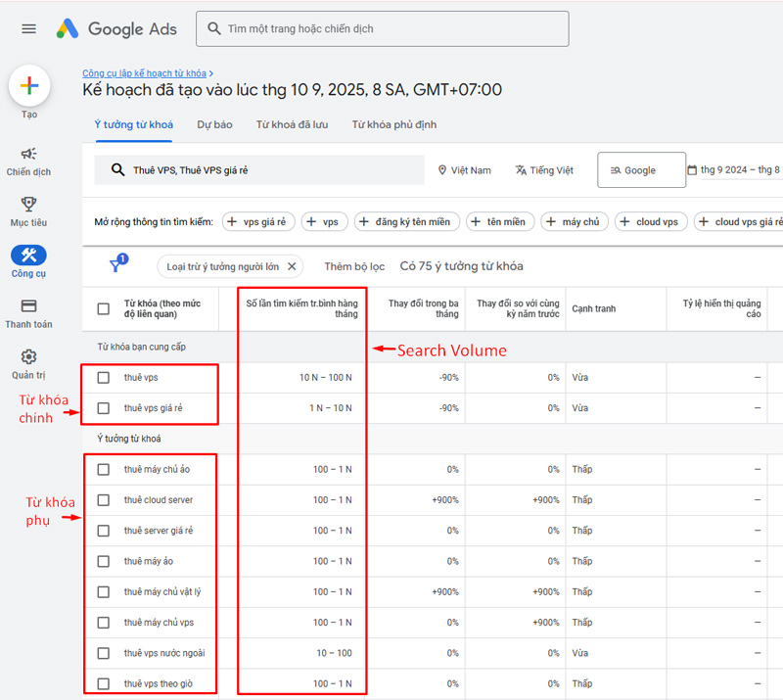The height and width of the screenshot is (700, 783).
Task: Select the thuê cloud server checkbox
Action: coord(103,499)
